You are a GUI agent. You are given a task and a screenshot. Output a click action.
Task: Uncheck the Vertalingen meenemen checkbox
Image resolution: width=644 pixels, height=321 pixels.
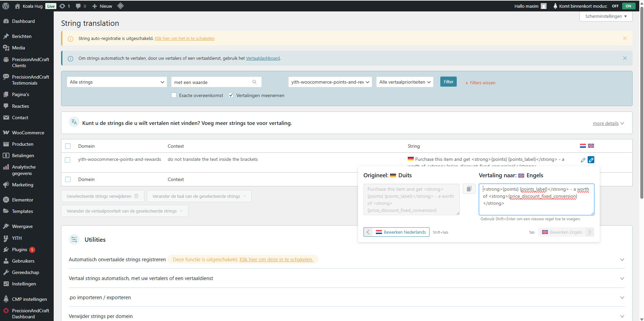point(231,95)
